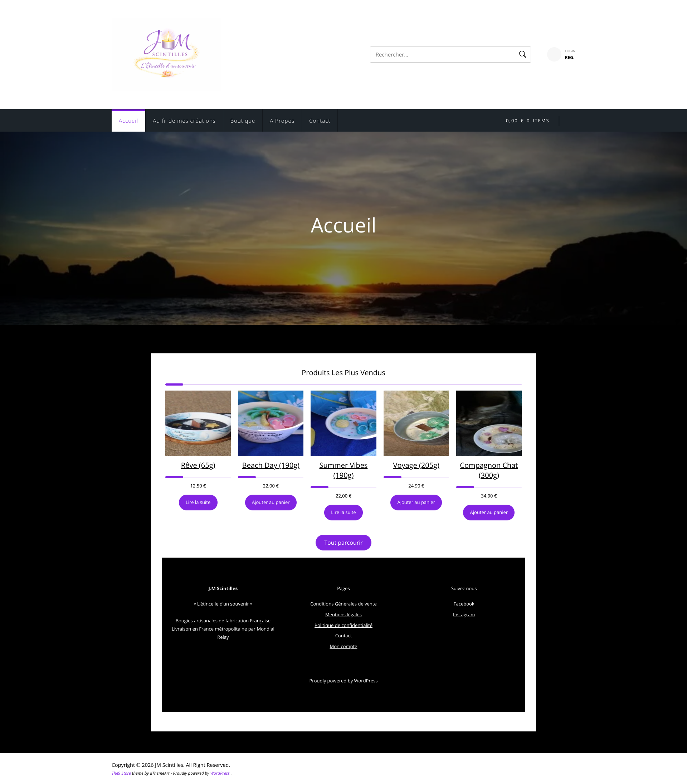Screen dimensions: 687x784
Task: Open the Beach Day (190g) product image
Action: (x=270, y=423)
